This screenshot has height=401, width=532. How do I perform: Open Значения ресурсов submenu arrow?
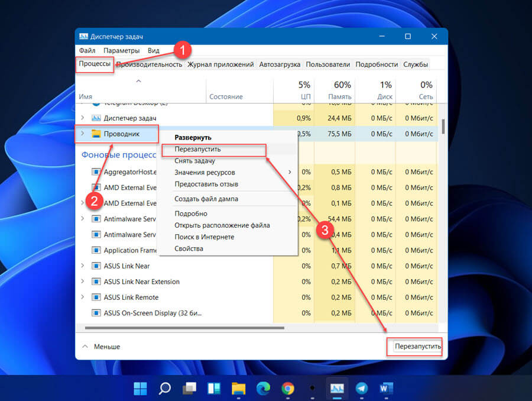[x=290, y=172]
